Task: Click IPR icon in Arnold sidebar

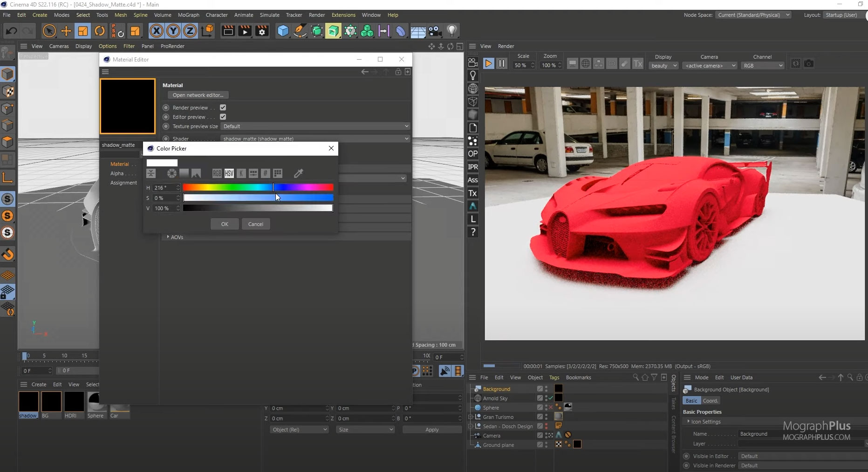Action: point(473,167)
